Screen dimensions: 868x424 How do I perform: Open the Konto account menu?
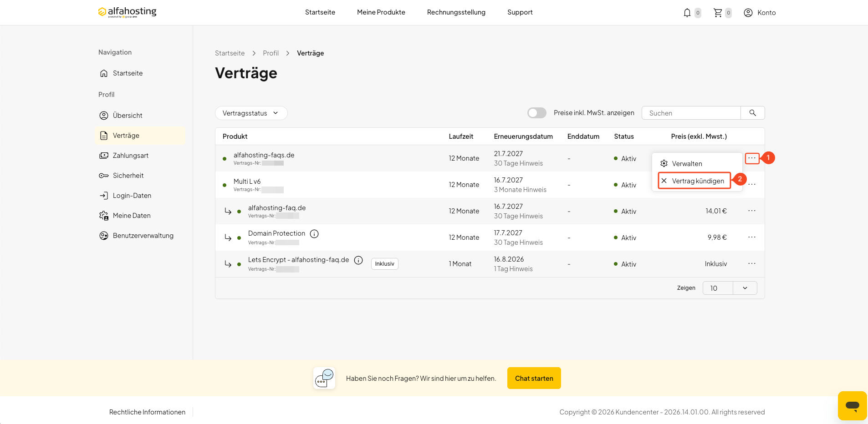pyautogui.click(x=760, y=13)
